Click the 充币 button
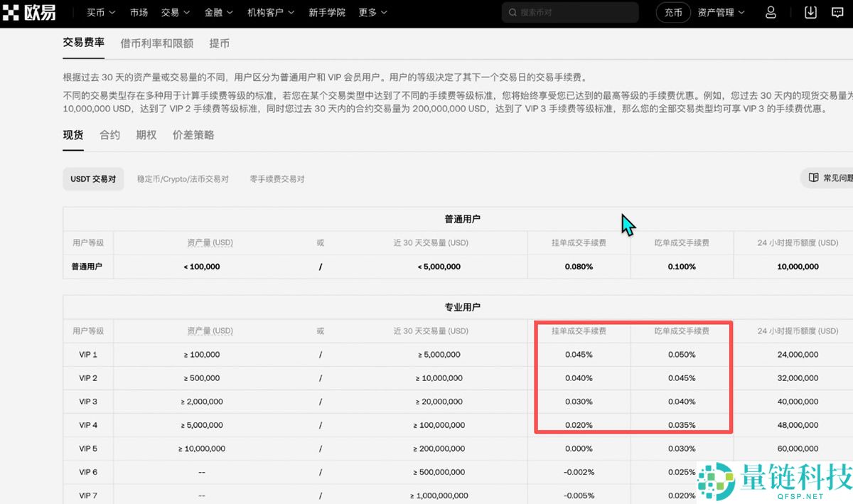853x504 pixels. 672,12
